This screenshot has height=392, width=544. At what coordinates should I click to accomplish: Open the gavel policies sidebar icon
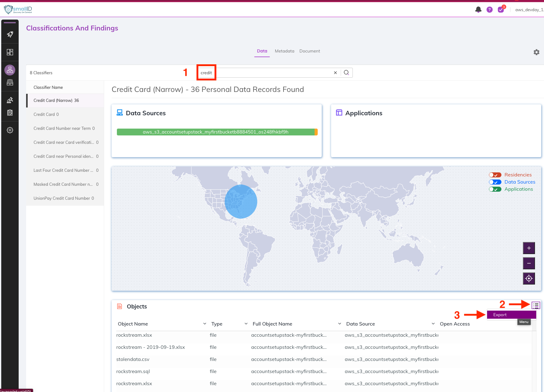(x=10, y=100)
